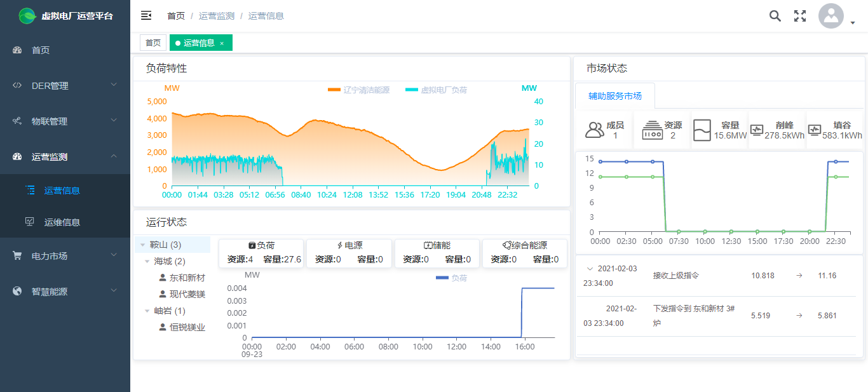Switch to the 首页 page tab
The image size is (868, 392).
[x=153, y=43]
